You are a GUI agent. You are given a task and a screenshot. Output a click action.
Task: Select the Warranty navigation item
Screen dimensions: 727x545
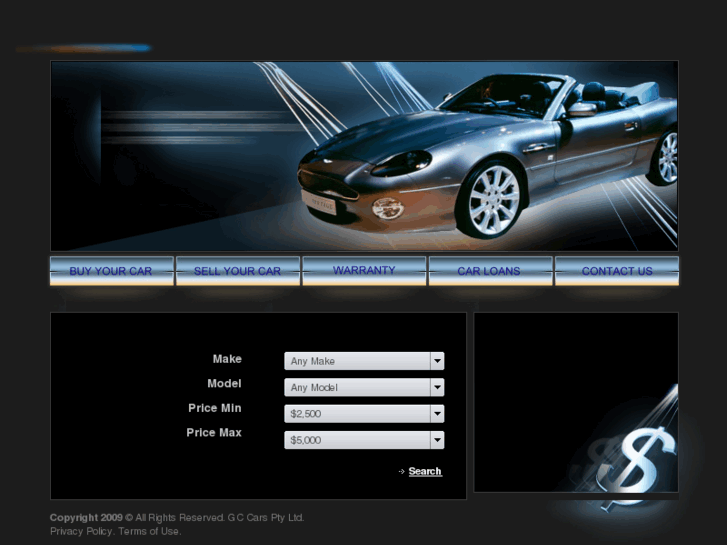[364, 270]
